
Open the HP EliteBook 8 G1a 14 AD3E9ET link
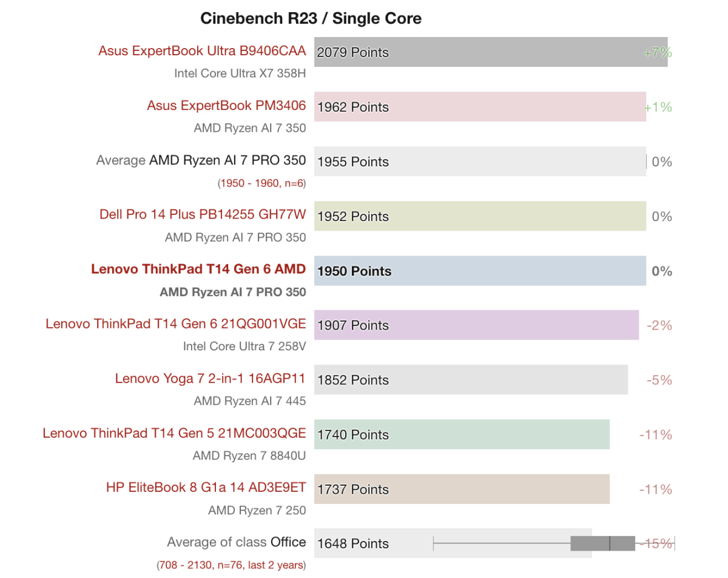pyautogui.click(x=206, y=488)
